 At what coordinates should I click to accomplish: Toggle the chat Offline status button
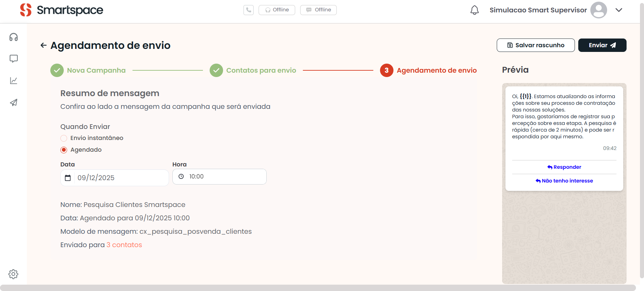[318, 10]
